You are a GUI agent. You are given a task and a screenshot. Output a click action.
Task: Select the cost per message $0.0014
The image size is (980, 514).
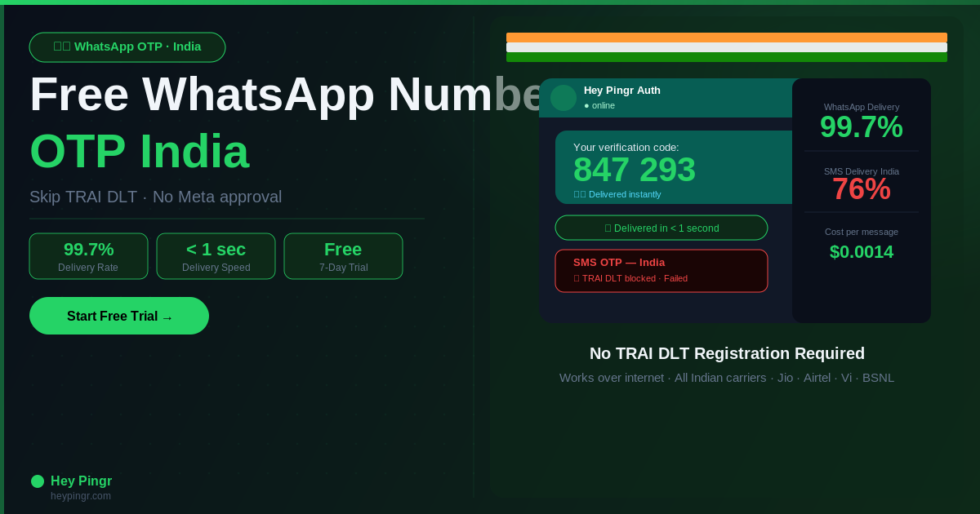[861, 252]
